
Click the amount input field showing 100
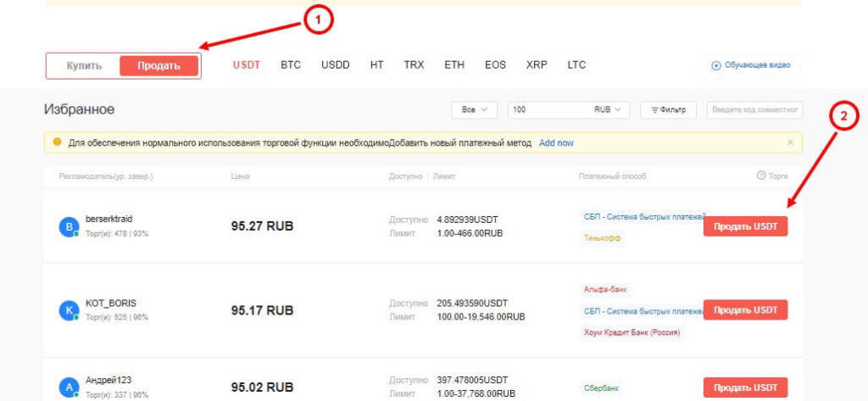tap(547, 110)
